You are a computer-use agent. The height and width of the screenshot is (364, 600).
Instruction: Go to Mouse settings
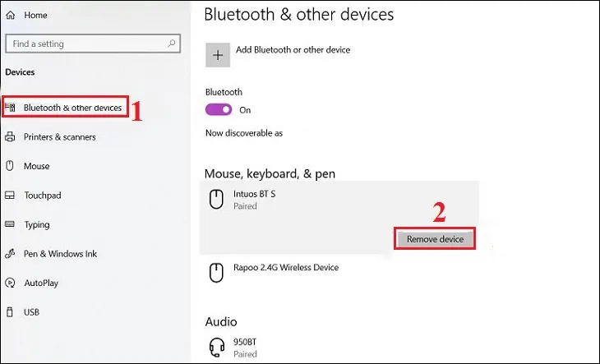coord(36,166)
